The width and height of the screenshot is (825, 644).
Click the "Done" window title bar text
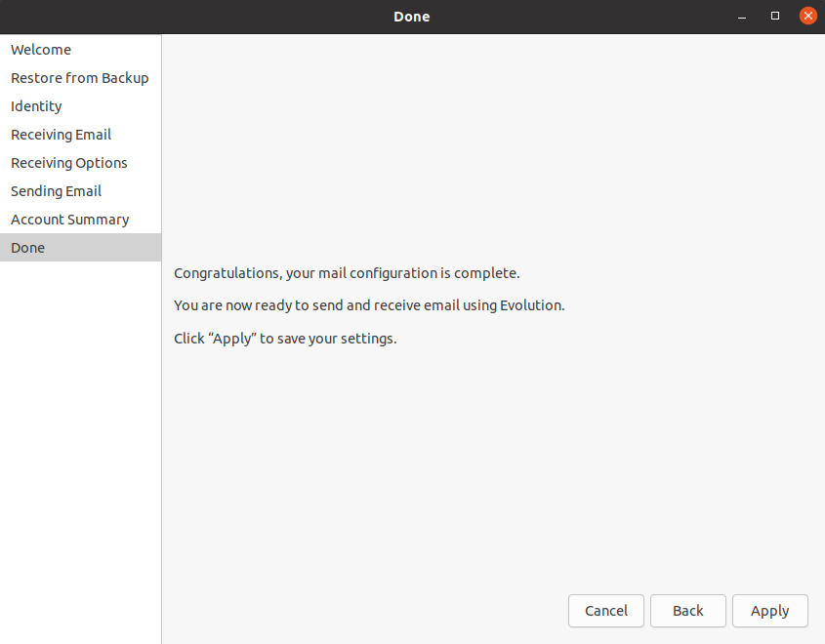411,17
